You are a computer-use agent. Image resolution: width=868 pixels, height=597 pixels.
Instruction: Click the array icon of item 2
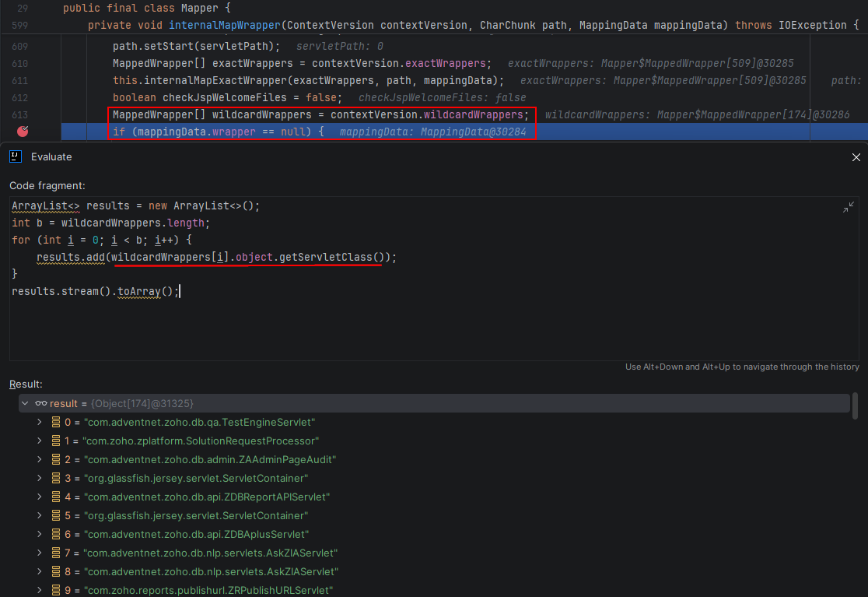coord(56,460)
